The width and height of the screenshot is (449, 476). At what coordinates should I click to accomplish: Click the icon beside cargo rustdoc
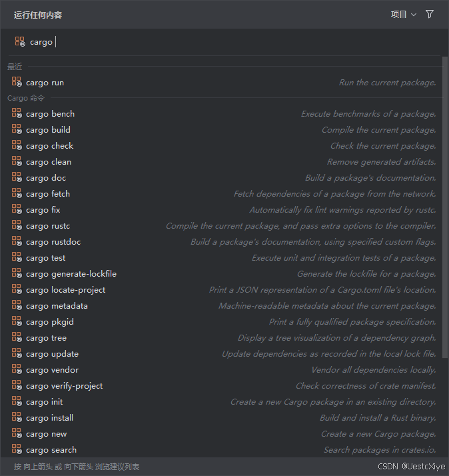[x=17, y=241]
